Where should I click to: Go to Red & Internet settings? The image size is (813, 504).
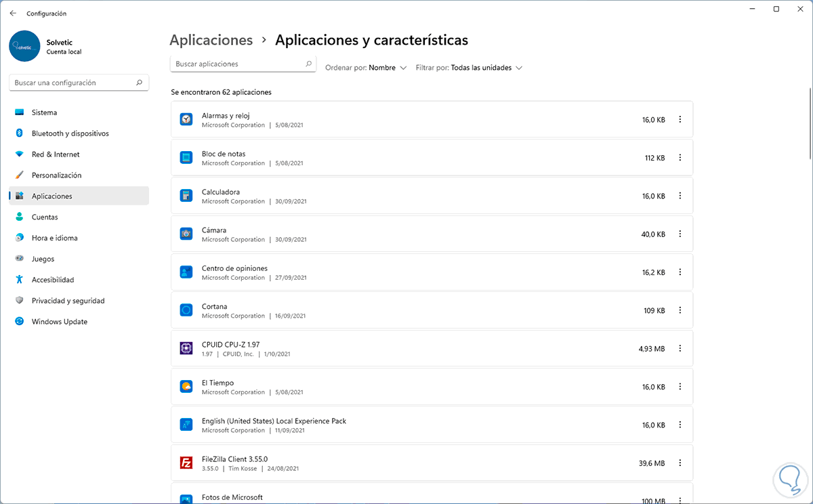pyautogui.click(x=79, y=154)
